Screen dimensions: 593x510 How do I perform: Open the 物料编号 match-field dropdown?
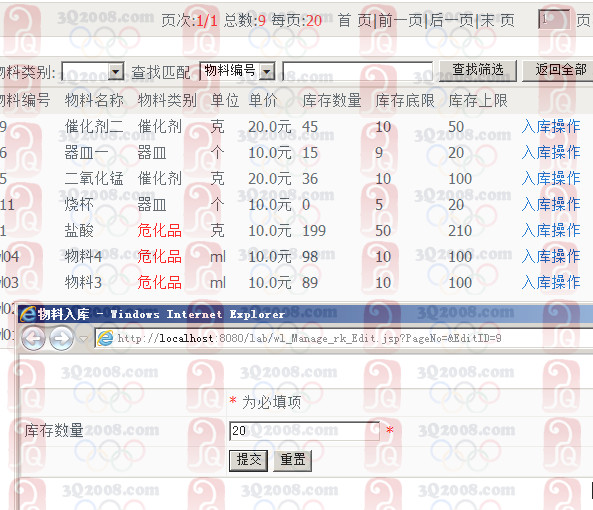[267, 71]
